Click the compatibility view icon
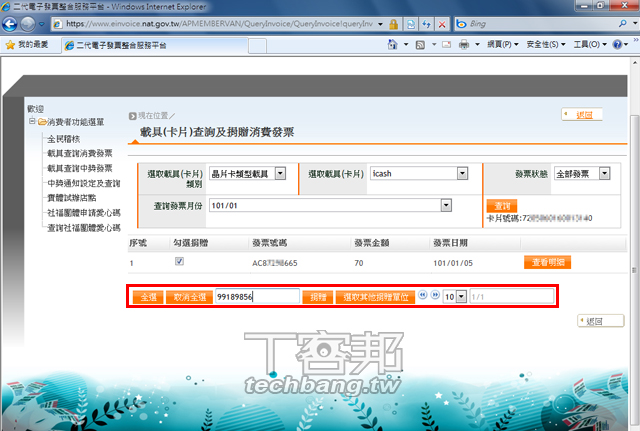The height and width of the screenshot is (431, 640). pyautogui.click(x=411, y=24)
